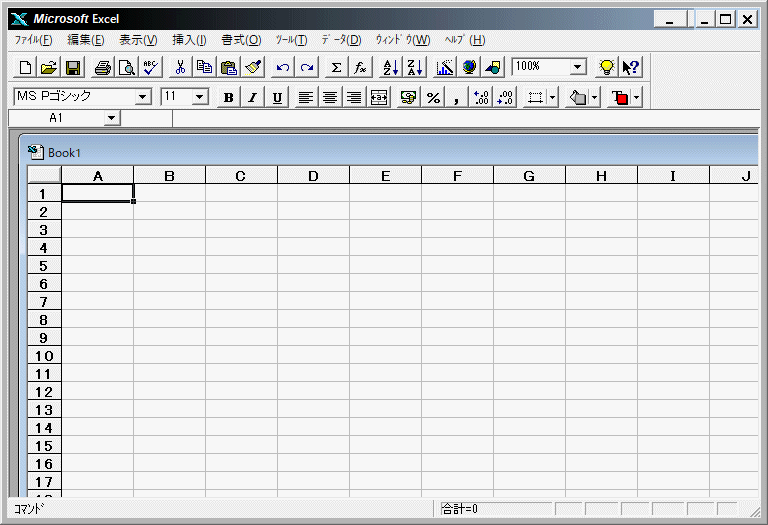Toggle italic formatting
Screen dimensions: 768x525
tap(253, 97)
